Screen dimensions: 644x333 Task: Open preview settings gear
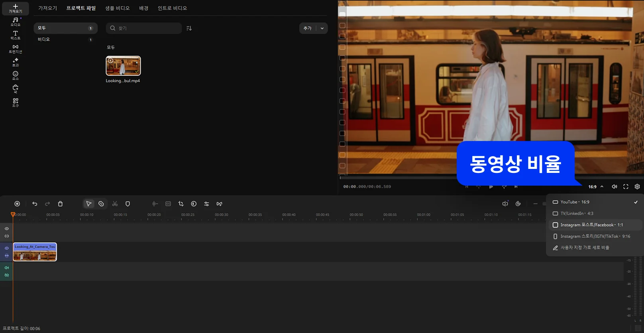[x=637, y=187]
